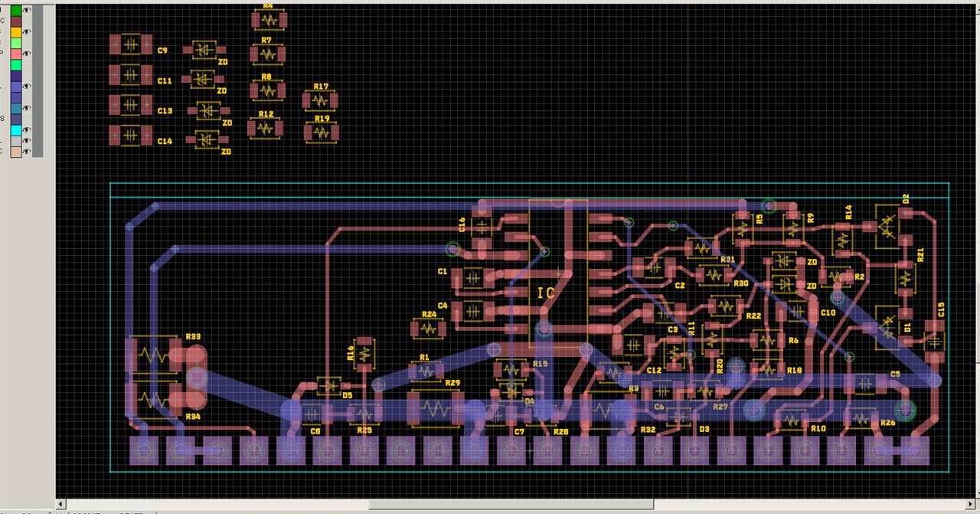Toggle eye icon beside light gray layer
The height and width of the screenshot is (514, 980).
(27, 140)
